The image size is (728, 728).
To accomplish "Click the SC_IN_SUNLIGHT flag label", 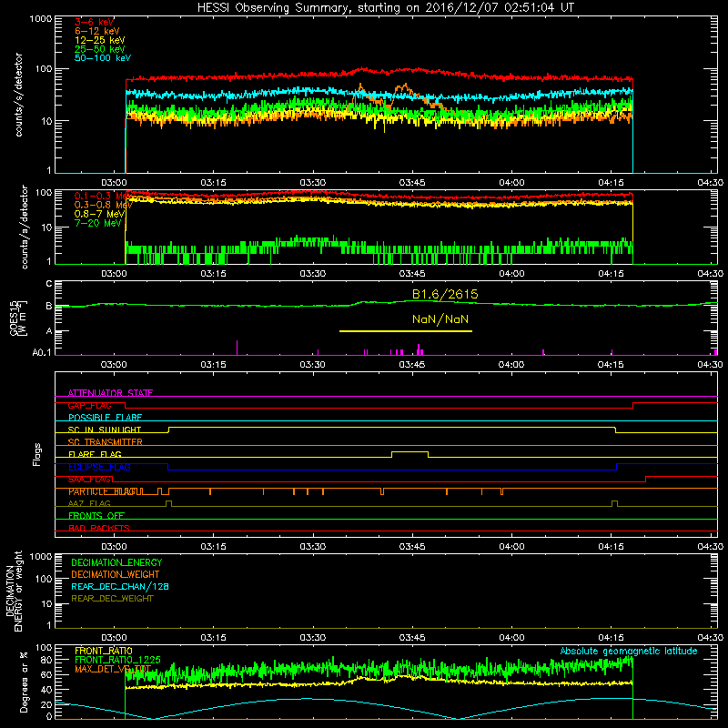I will (x=105, y=430).
